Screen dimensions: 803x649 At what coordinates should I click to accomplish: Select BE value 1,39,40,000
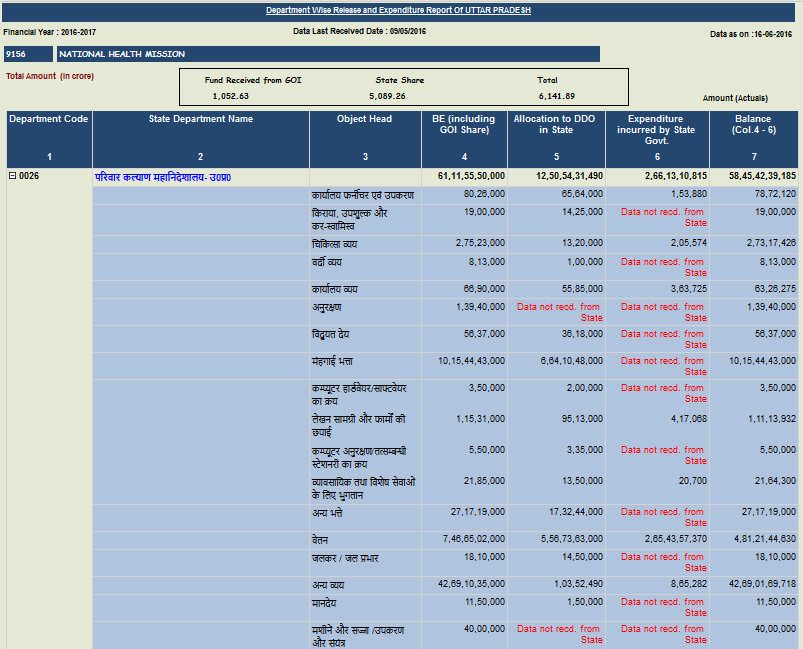pyautogui.click(x=480, y=306)
